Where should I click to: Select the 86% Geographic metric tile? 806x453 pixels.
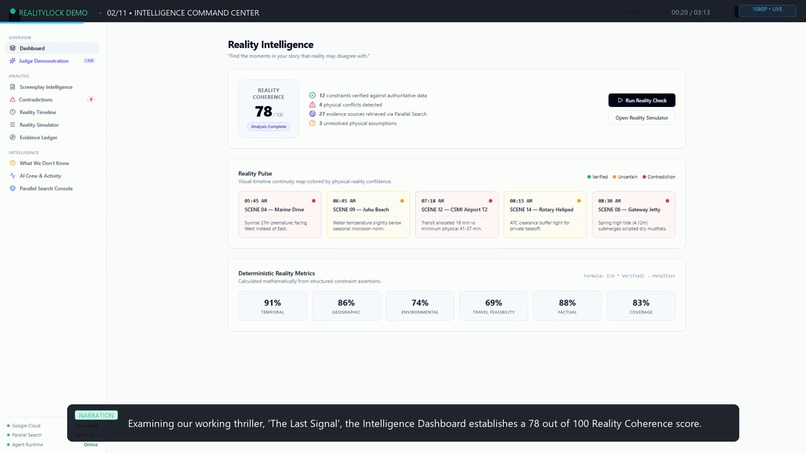pyautogui.click(x=346, y=306)
